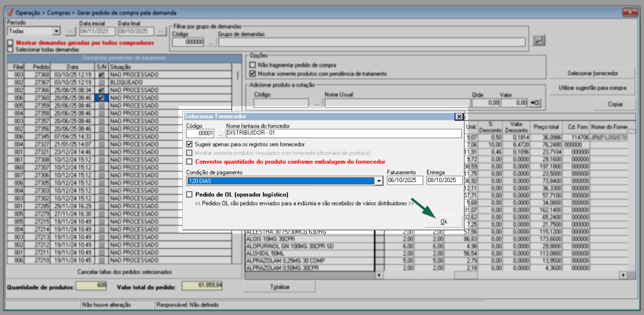Expand the Condição de pagamento dropdown

(379, 181)
